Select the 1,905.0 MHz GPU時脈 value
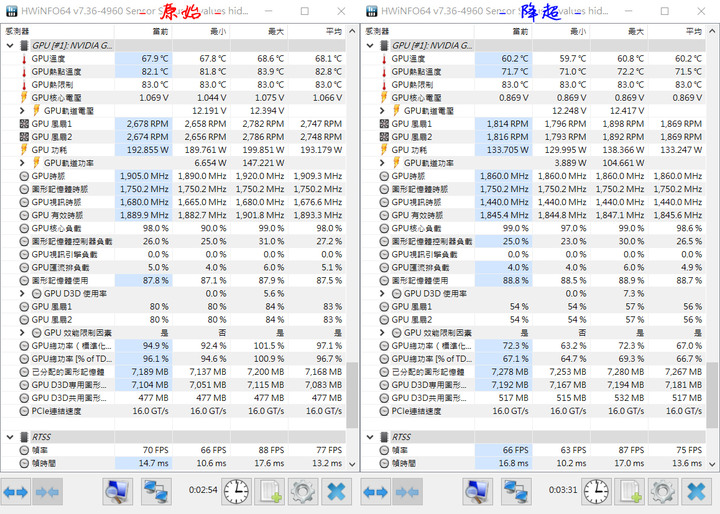720x514 pixels. pos(143,176)
